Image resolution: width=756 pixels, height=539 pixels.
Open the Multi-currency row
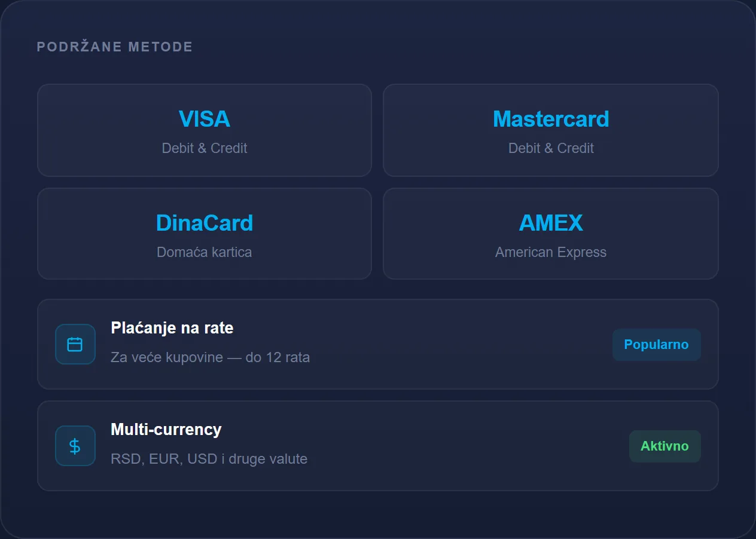(x=378, y=446)
